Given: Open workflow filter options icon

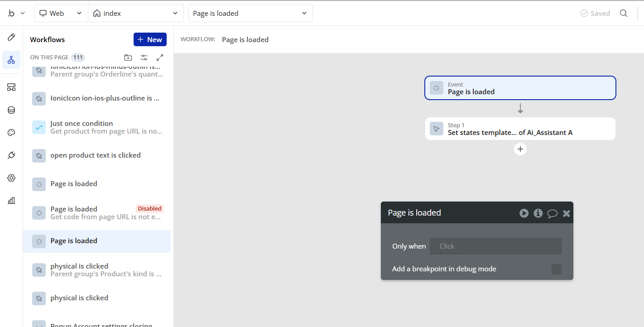Looking at the screenshot, I should 144,58.
